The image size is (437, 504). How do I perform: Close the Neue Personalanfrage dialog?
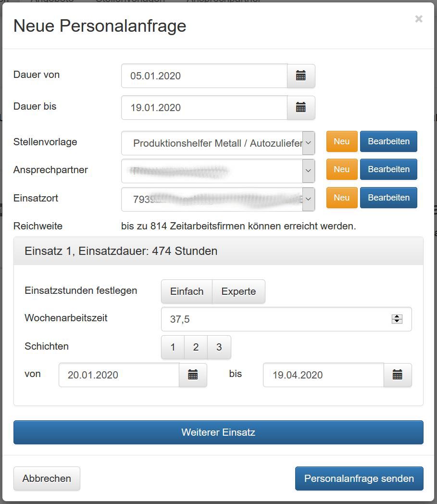click(419, 19)
